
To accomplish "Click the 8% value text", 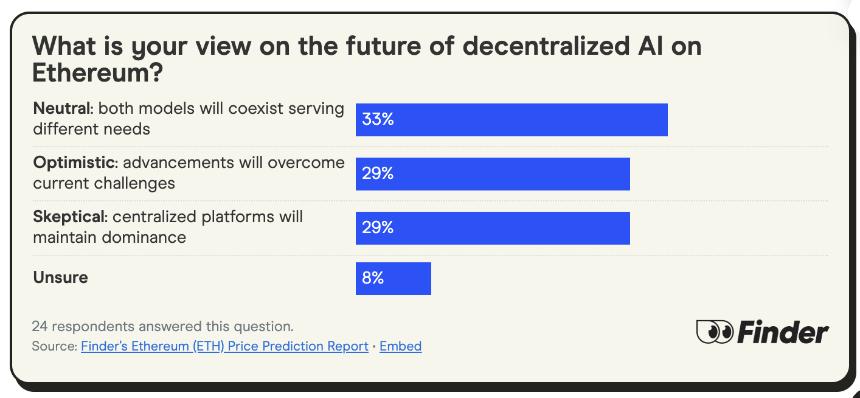I will 372,278.
